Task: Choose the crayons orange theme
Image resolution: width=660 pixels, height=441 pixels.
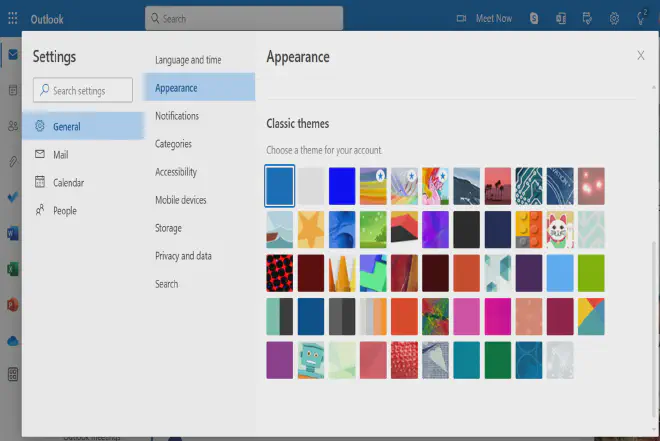Action: coord(342,273)
